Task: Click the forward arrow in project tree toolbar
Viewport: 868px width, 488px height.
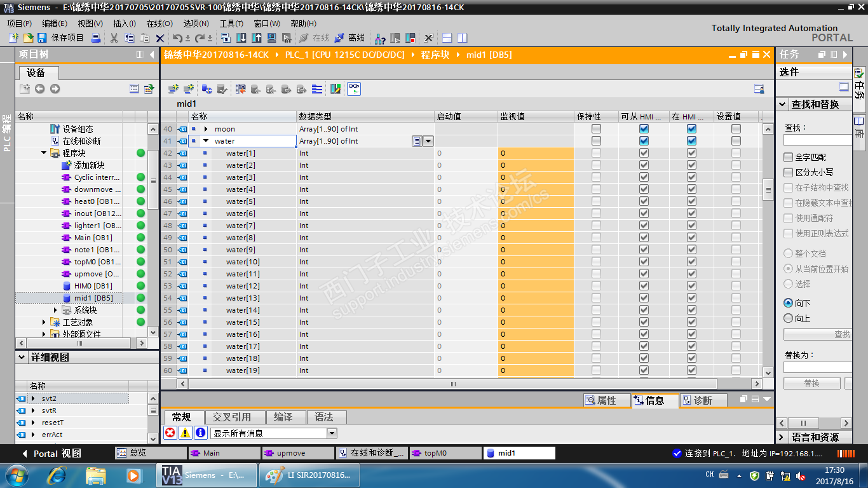Action: (55, 89)
